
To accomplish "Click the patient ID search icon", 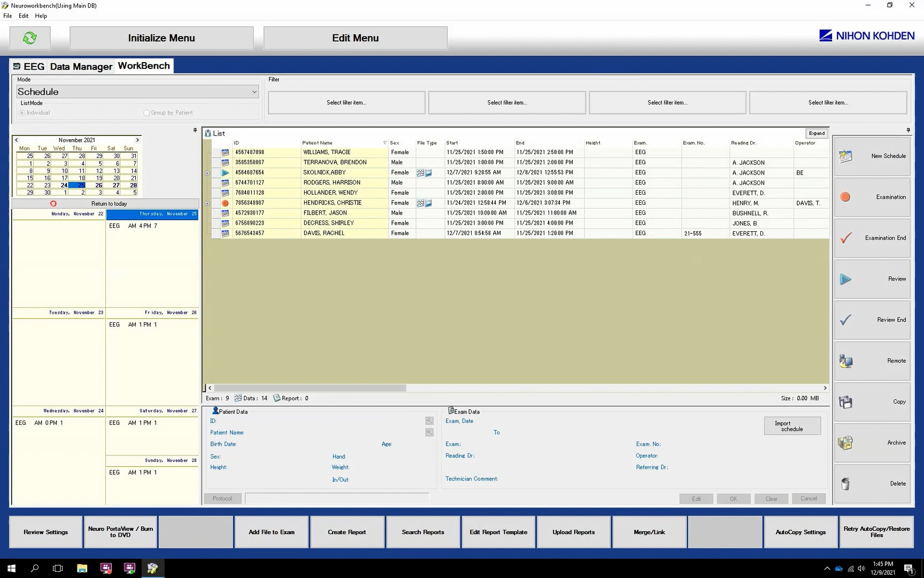I will [x=429, y=421].
